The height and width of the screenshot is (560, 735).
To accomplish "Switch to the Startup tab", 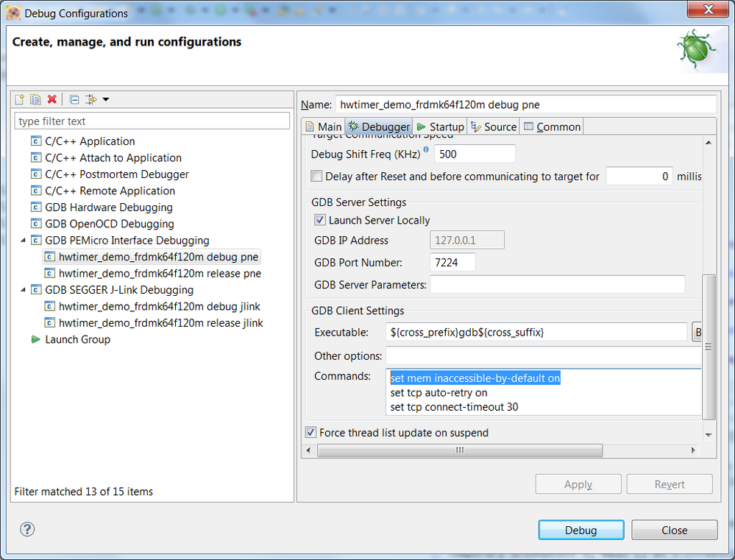I will 440,127.
